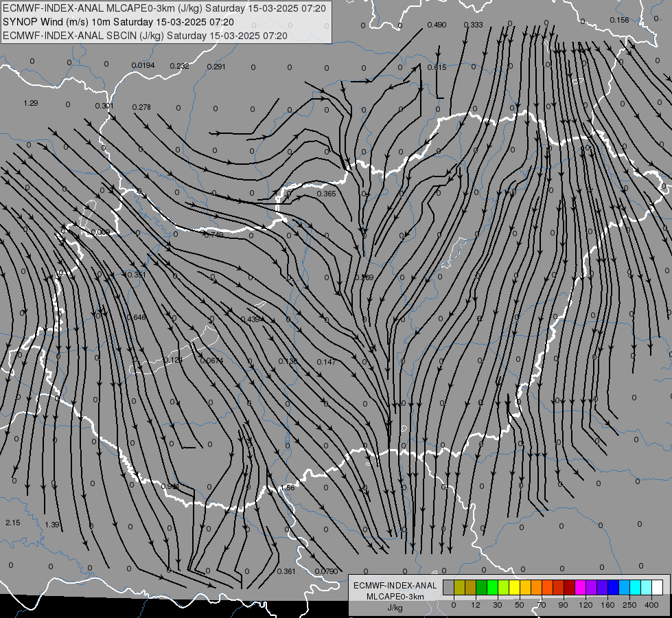
Task: Click the map value 0.0674
Action: (211, 360)
